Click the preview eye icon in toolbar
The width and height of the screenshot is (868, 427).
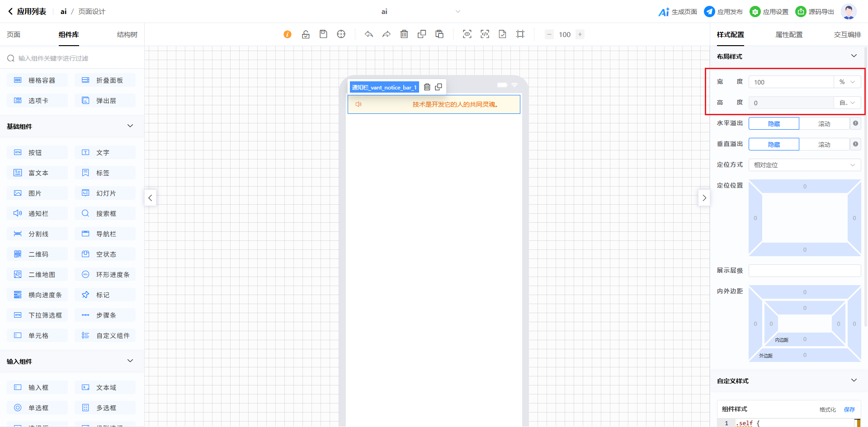point(467,34)
